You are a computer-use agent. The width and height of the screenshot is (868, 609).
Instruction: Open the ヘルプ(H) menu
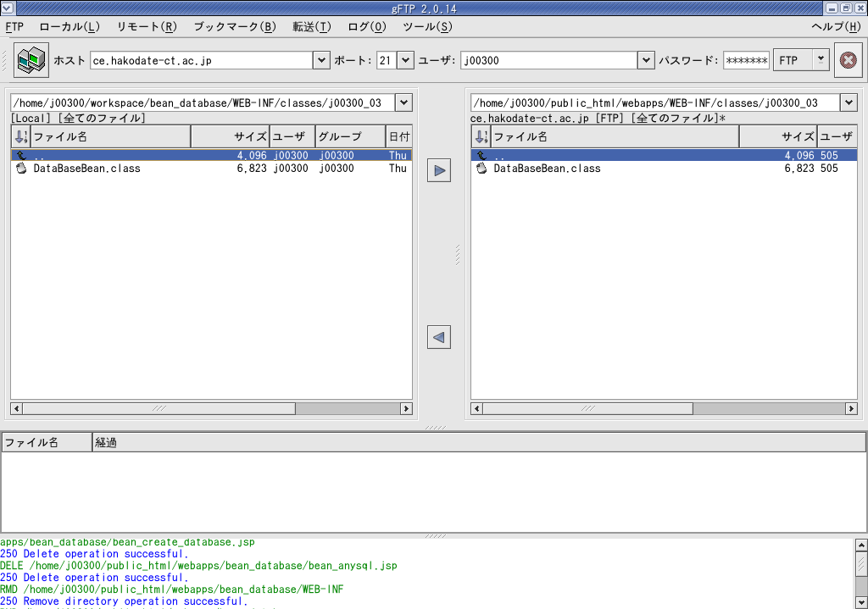coord(836,26)
